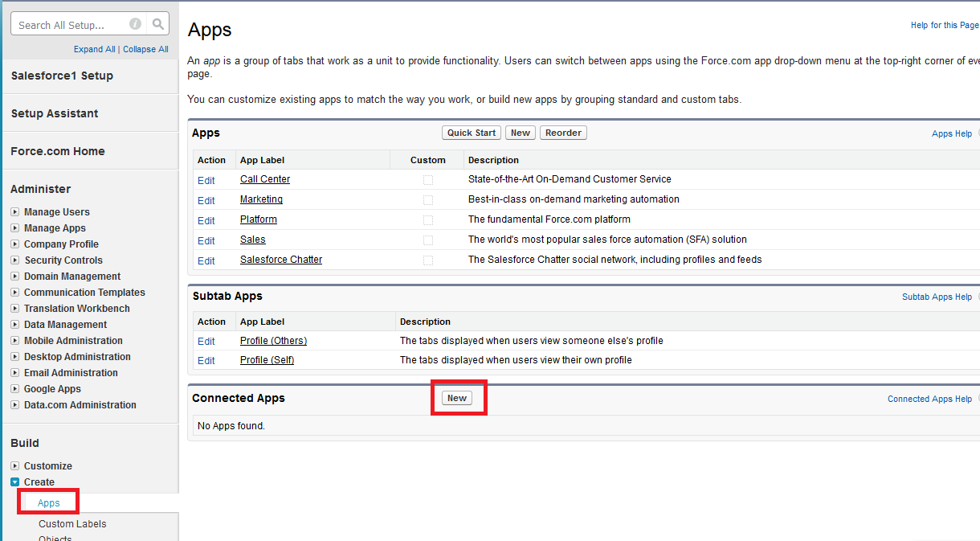Click the Reorder button

tap(564, 133)
